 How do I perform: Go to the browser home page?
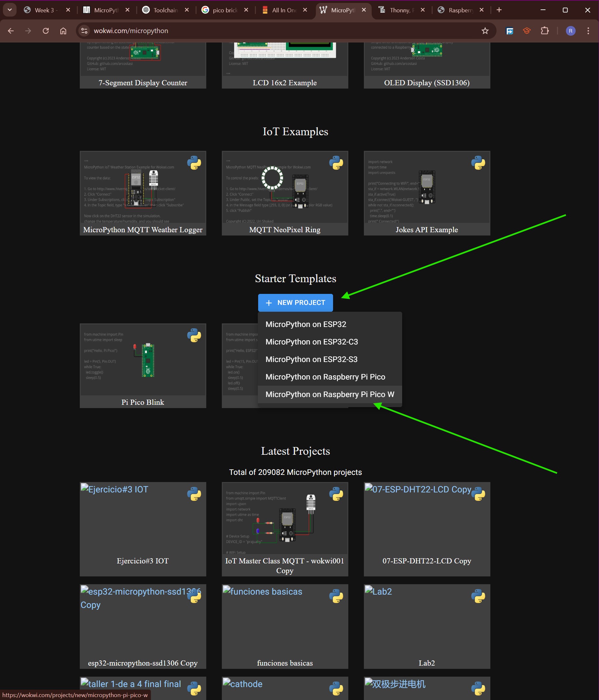[x=63, y=31]
